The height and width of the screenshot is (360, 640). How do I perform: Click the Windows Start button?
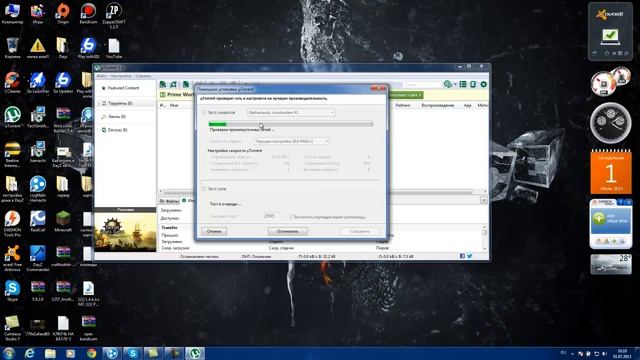[x=9, y=353]
